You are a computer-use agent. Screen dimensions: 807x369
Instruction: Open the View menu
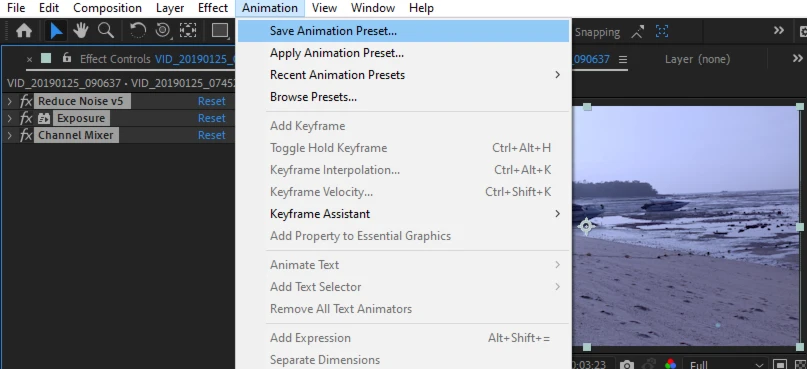[324, 8]
